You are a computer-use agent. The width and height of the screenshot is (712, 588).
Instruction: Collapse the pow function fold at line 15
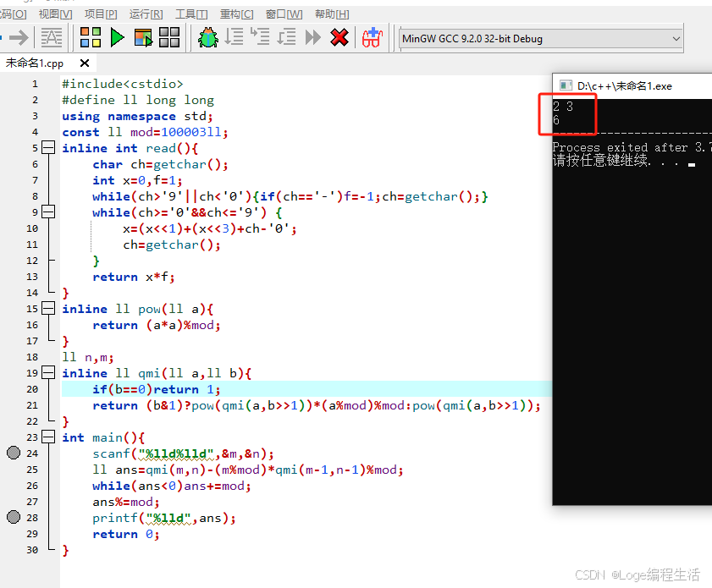click(x=48, y=309)
